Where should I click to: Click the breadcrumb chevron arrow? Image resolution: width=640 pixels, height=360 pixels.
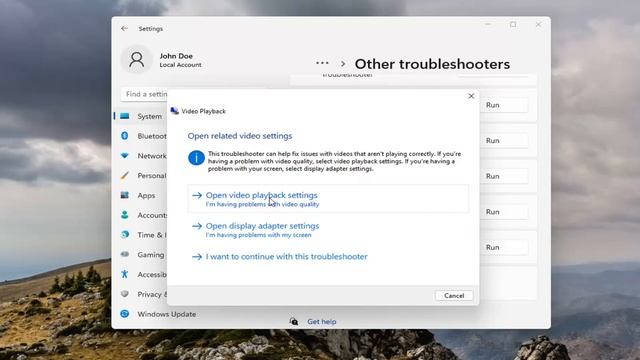pyautogui.click(x=343, y=64)
